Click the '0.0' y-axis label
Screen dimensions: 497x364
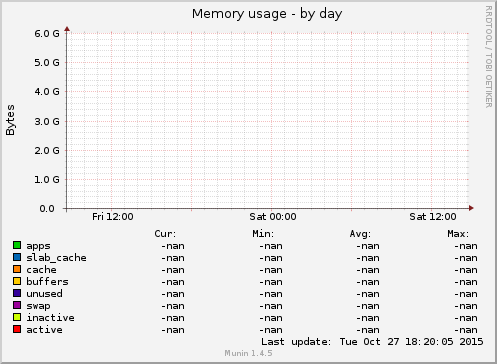point(47,209)
